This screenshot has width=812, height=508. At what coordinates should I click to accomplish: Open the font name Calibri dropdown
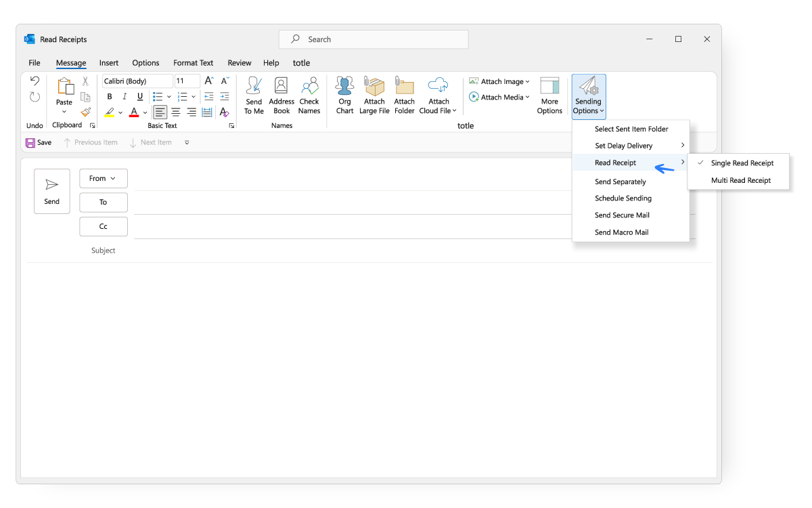click(138, 81)
